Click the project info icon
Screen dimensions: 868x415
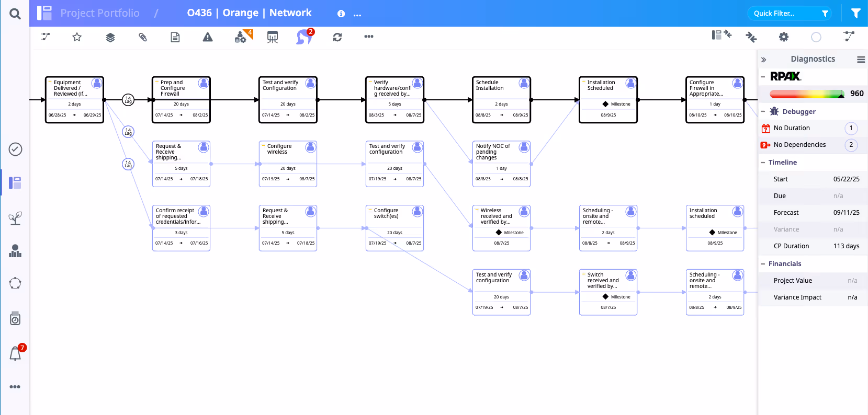341,14
